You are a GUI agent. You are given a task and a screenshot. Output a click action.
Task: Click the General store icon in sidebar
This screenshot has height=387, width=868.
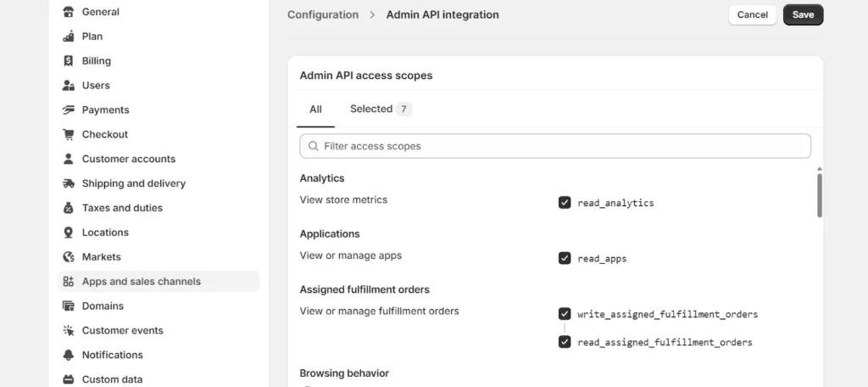69,12
